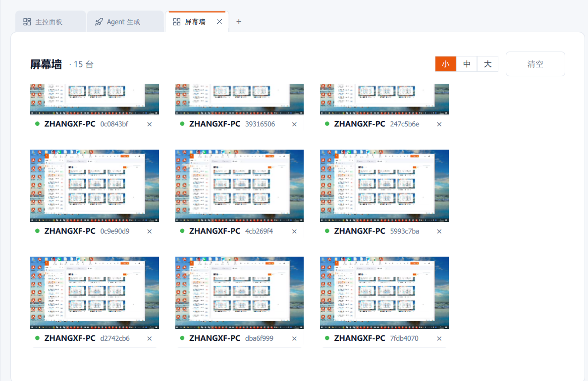
Task: Click device ID text 4cb269f4
Action: pos(259,231)
